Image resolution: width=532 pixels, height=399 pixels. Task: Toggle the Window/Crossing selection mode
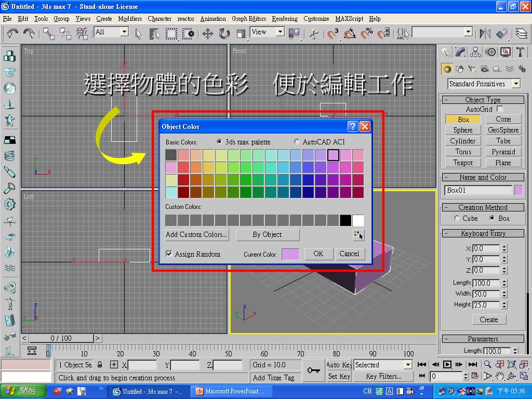click(x=188, y=34)
